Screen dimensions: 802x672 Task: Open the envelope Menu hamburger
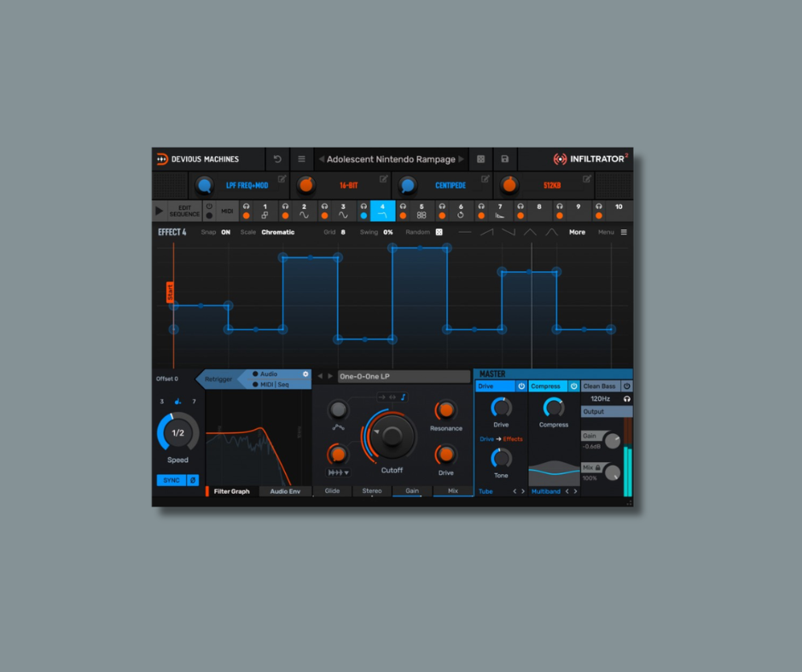(624, 232)
